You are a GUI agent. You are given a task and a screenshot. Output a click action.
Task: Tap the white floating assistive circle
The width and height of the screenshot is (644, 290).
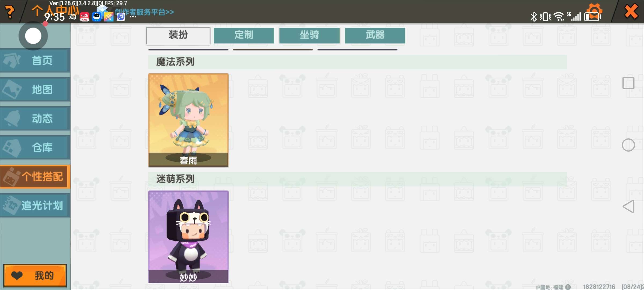coord(33,36)
